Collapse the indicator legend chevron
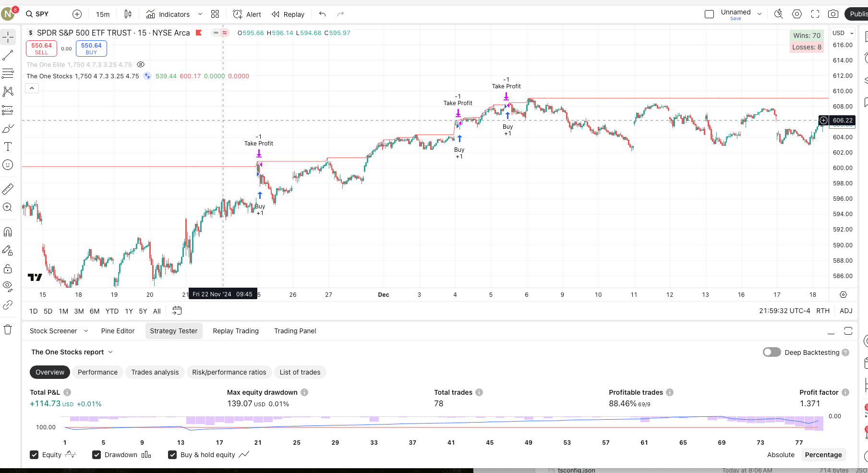Screen dimensions: 868x473 coord(32,88)
